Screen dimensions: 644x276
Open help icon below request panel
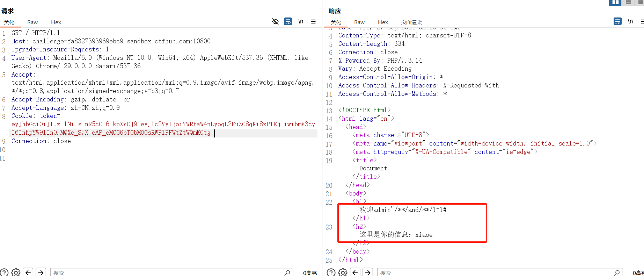[x=4, y=272]
